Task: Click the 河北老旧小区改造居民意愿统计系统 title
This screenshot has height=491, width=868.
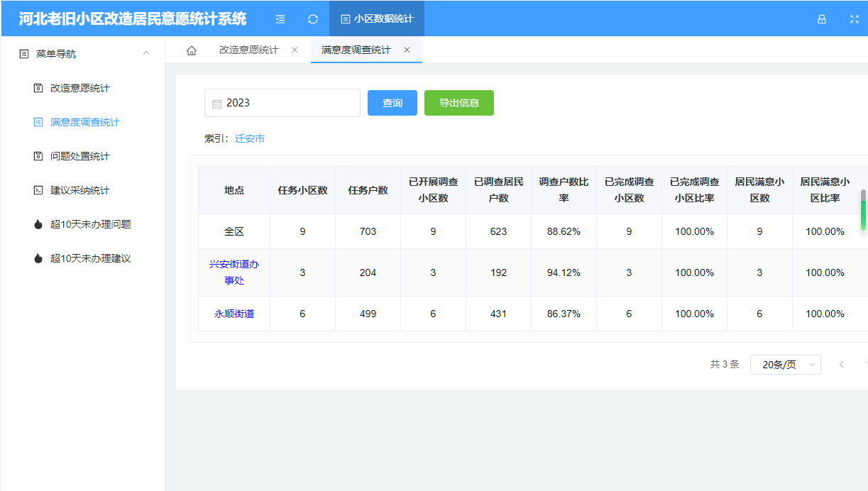Action: (133, 18)
